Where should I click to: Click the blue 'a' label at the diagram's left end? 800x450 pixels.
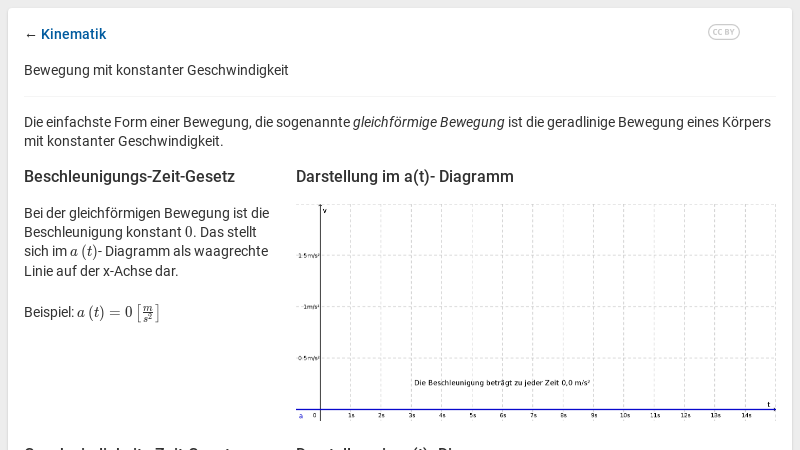(301, 416)
